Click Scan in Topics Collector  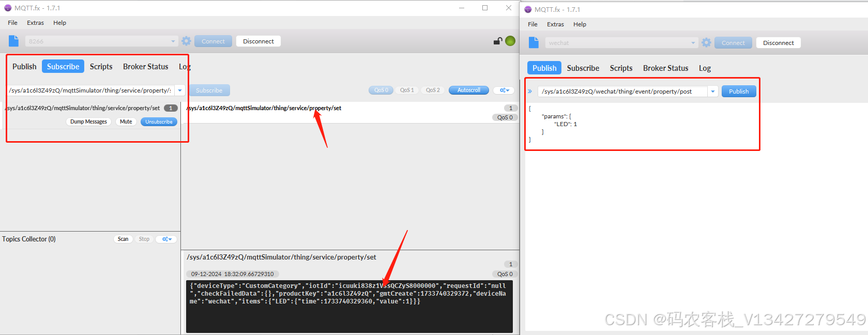[x=123, y=239]
